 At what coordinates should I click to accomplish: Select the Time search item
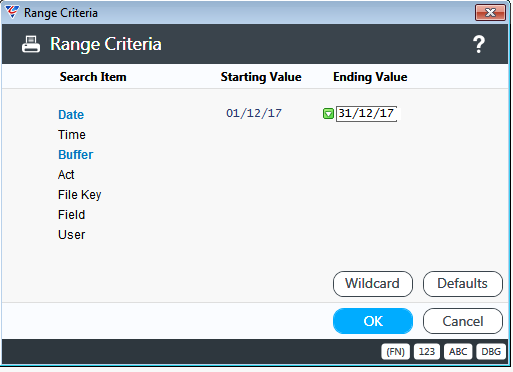click(x=72, y=135)
